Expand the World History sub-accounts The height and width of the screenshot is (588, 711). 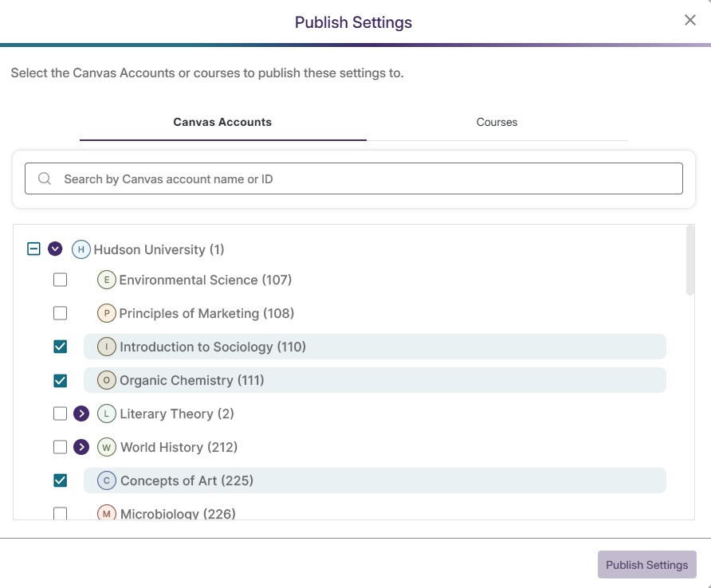(x=81, y=447)
